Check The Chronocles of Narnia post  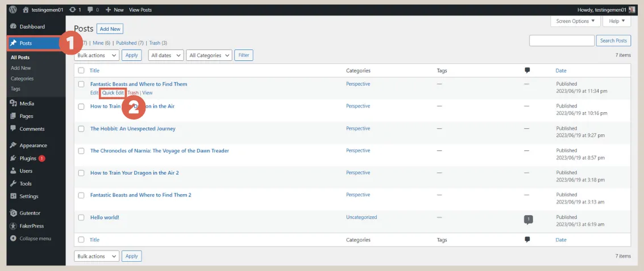tap(81, 151)
